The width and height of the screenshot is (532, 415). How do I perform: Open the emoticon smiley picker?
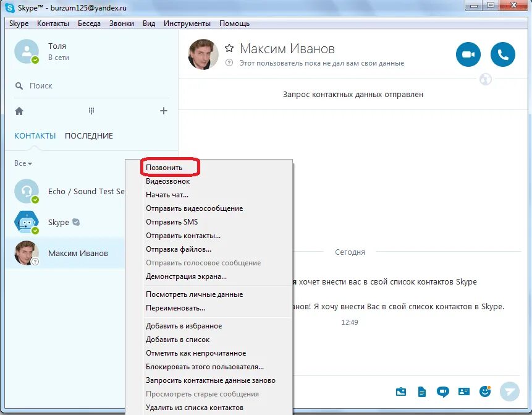(485, 391)
